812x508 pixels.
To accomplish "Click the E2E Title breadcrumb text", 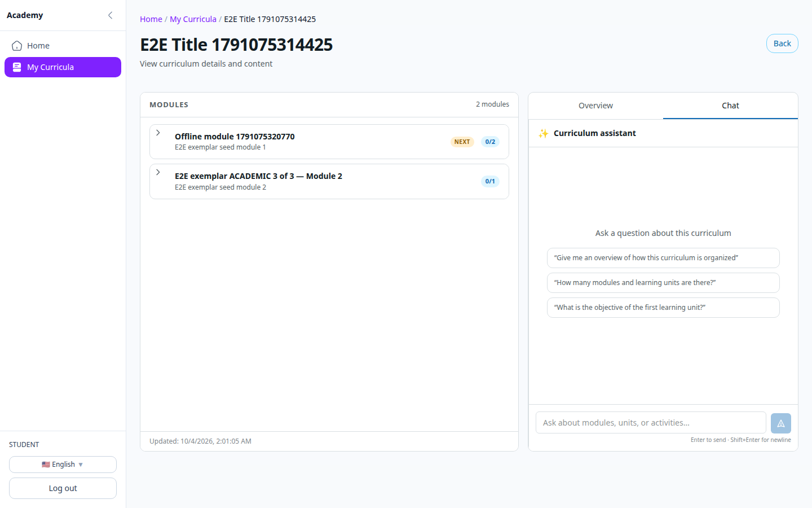I will pyautogui.click(x=270, y=19).
